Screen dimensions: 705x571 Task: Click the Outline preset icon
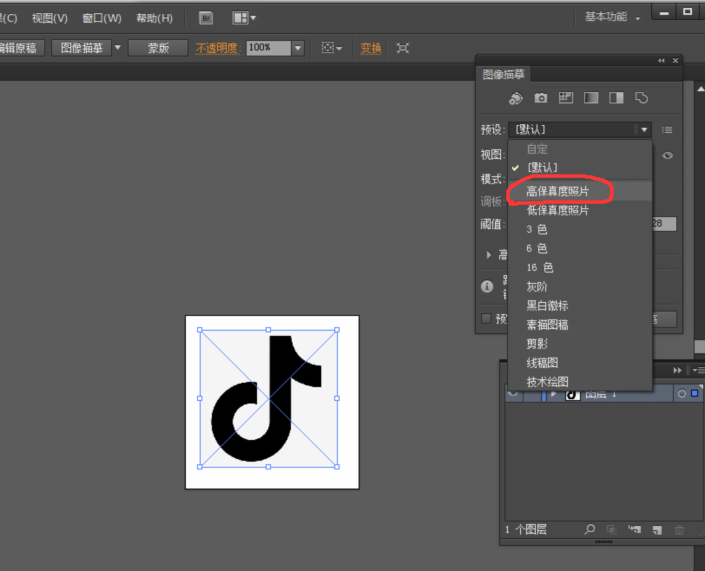click(x=642, y=98)
